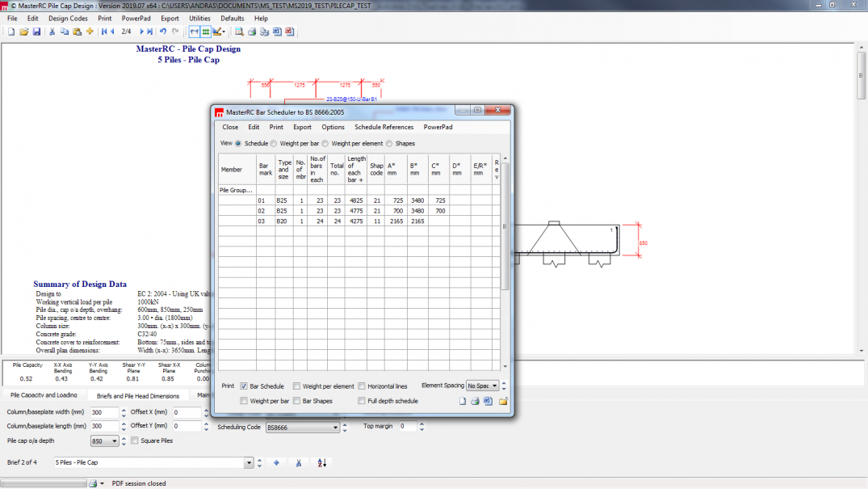
Task: Open drawing tool dropdown arrow in toolbar
Action: click(224, 32)
